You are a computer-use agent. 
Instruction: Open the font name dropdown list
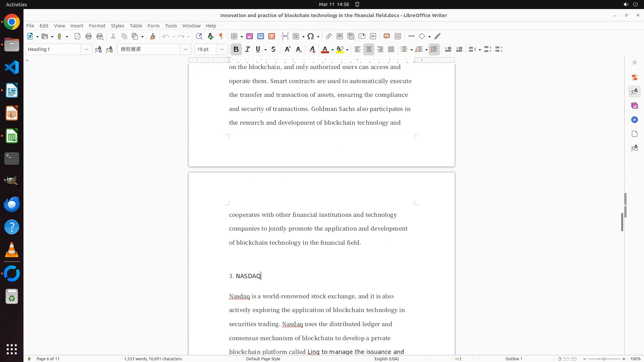(185, 50)
